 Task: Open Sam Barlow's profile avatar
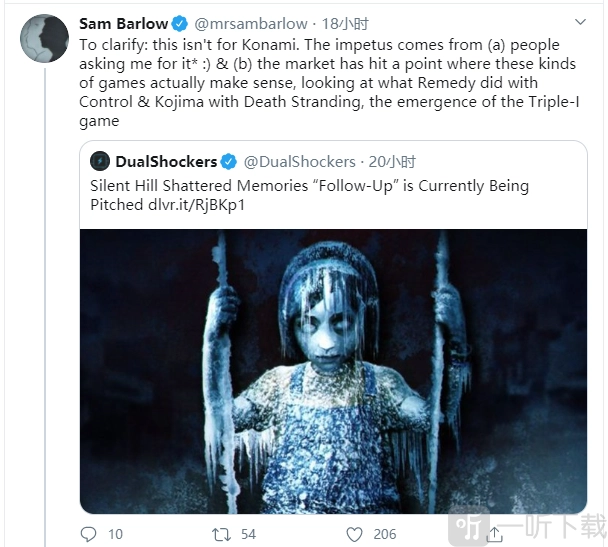(x=45, y=39)
